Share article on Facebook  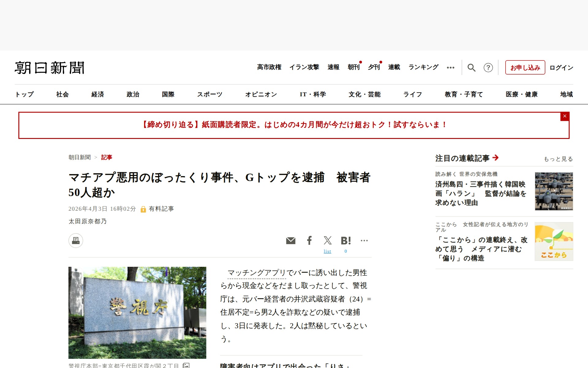(309, 240)
